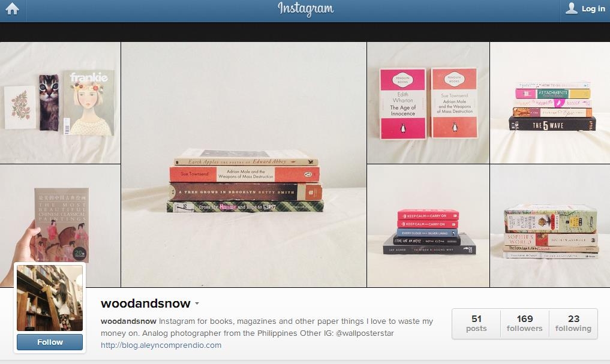Click the home icon in header
This screenshot has height=364, width=610.
[12, 9]
